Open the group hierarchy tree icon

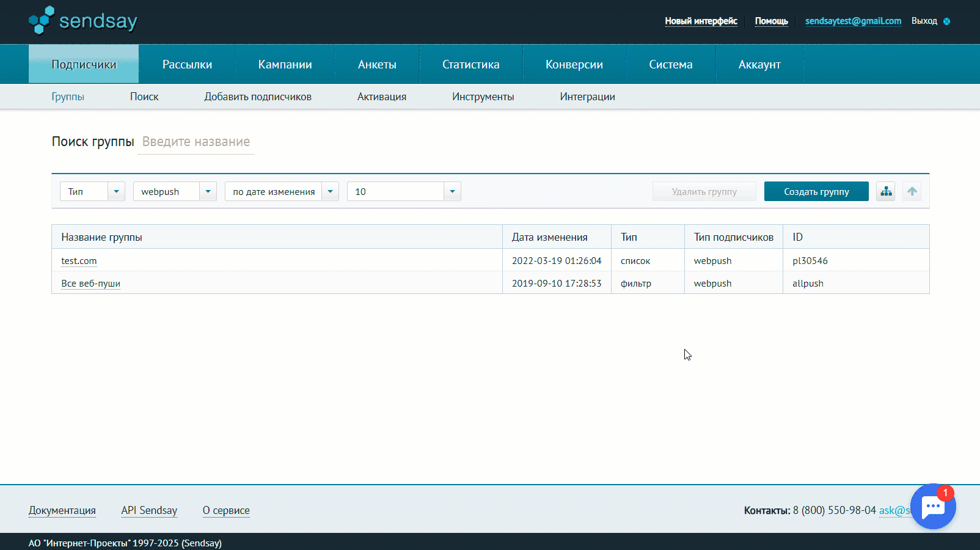pos(886,191)
